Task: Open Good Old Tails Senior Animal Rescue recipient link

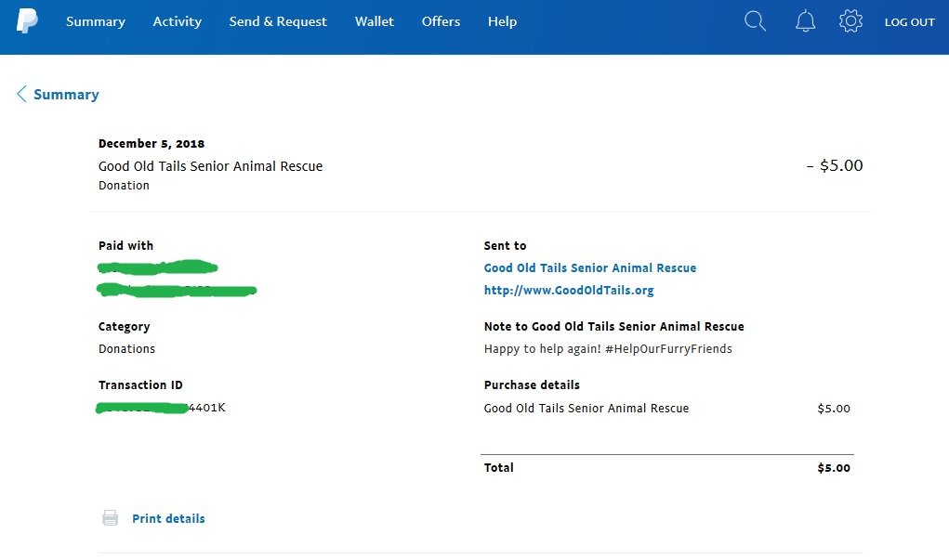Action: point(590,267)
